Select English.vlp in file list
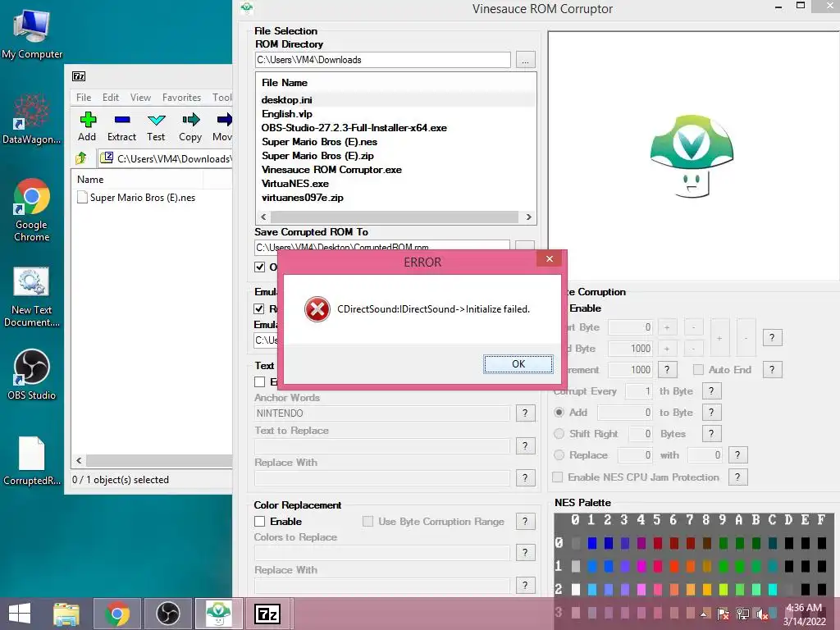The width and height of the screenshot is (840, 630). pos(286,114)
